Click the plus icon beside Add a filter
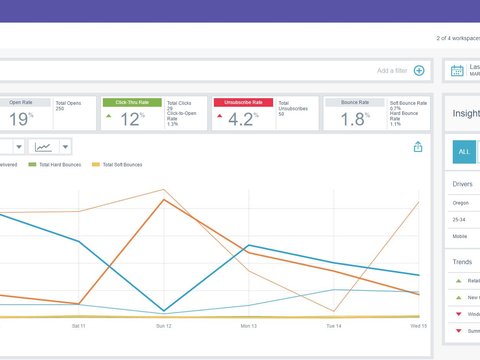The width and height of the screenshot is (480, 360). click(x=419, y=71)
